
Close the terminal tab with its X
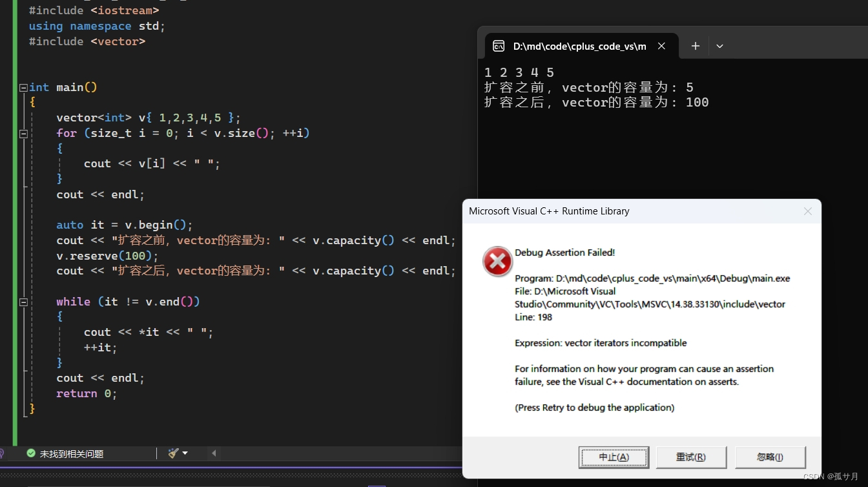pyautogui.click(x=661, y=46)
